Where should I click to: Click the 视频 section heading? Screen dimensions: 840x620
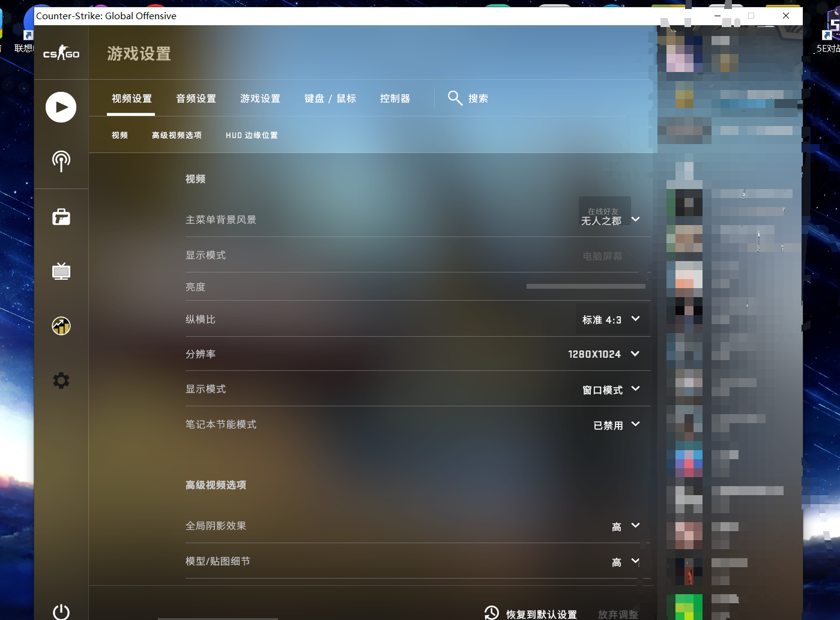pos(196,179)
